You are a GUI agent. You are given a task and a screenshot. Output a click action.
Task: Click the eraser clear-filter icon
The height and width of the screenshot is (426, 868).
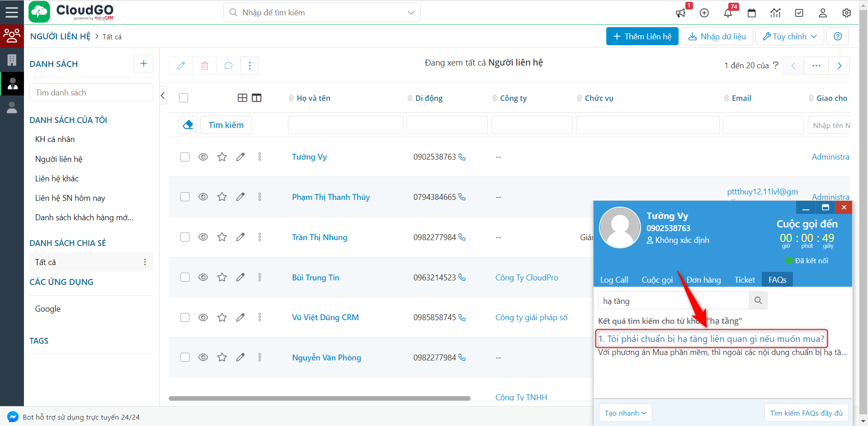click(x=188, y=125)
